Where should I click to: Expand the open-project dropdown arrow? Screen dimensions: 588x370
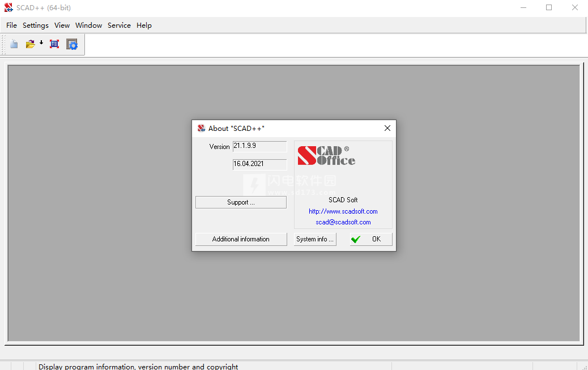[x=41, y=43]
